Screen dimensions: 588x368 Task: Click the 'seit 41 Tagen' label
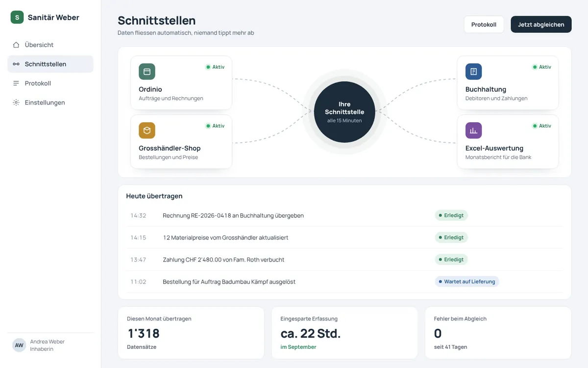[x=451, y=347]
